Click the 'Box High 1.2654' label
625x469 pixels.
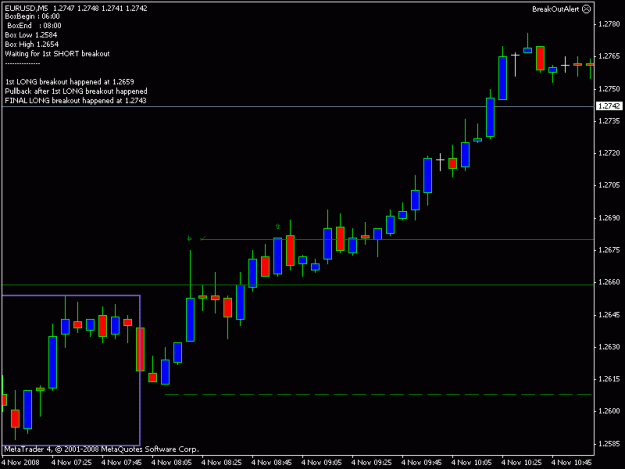[31, 44]
